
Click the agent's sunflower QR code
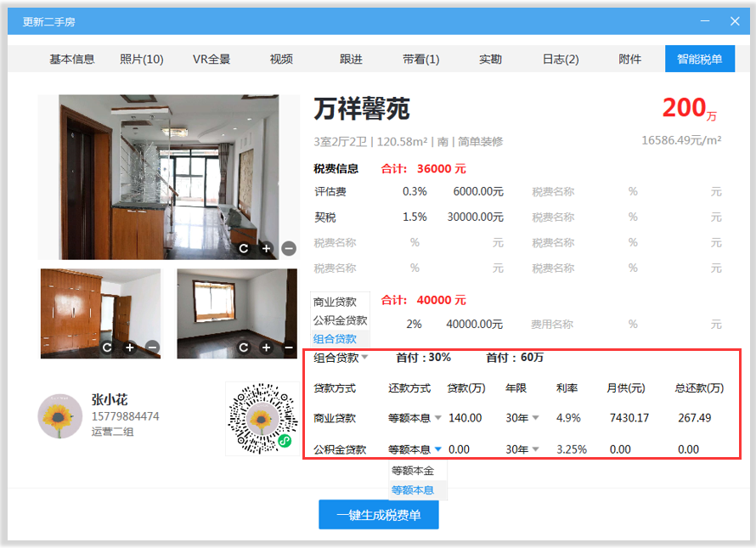[261, 418]
